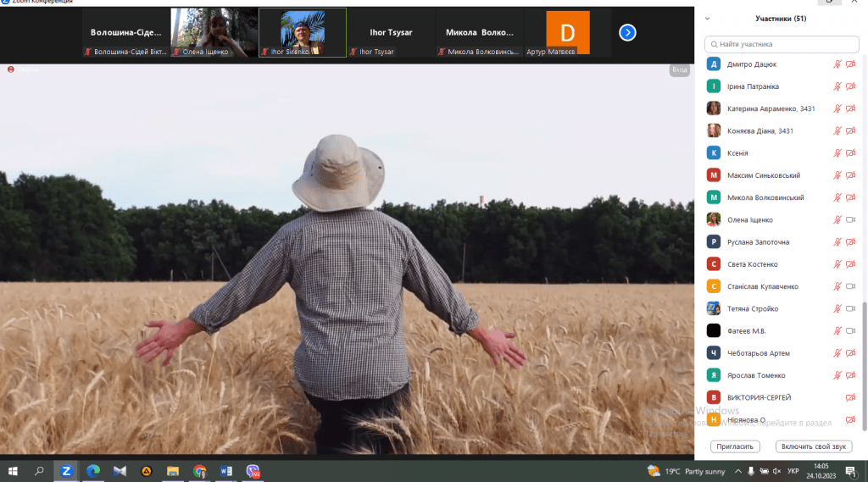Click the next participants arrow in gallery strip
Screen dimensions: 868x482
coord(627,32)
